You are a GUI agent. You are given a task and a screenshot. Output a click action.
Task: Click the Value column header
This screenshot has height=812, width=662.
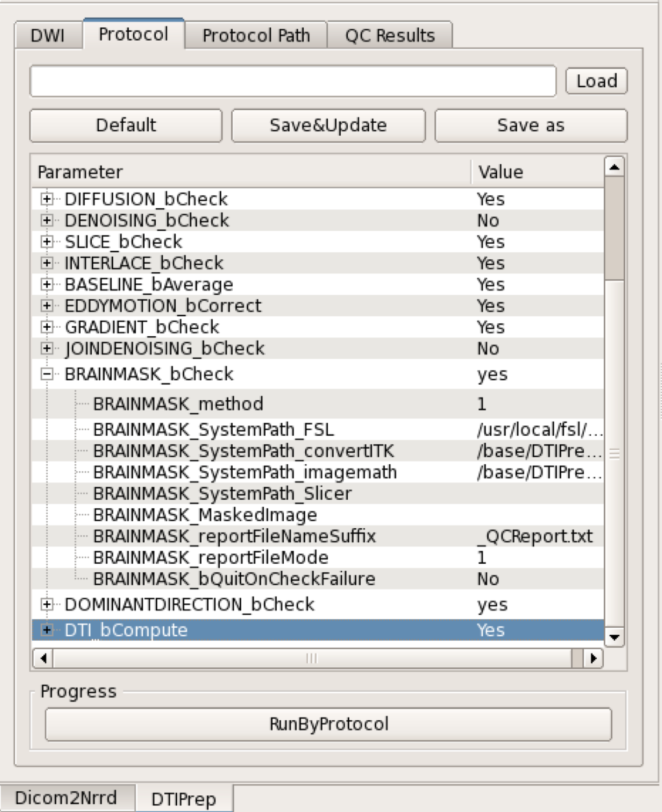coord(500,172)
